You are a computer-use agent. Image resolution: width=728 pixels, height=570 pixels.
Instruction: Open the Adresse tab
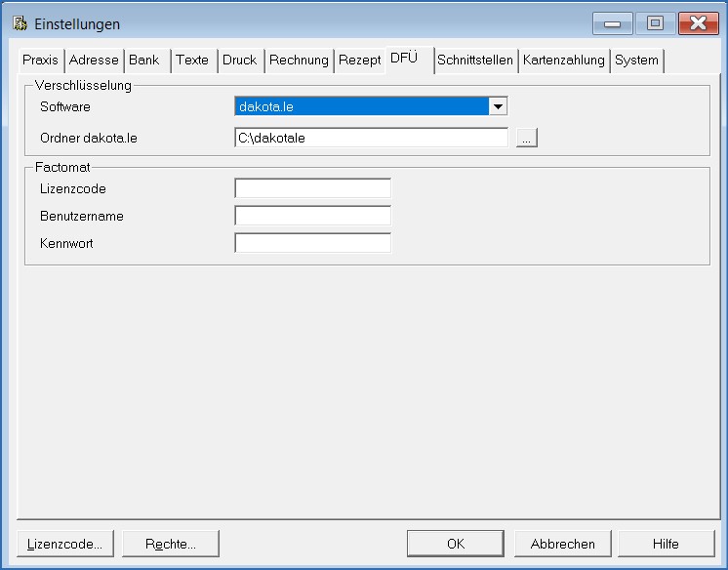click(94, 61)
